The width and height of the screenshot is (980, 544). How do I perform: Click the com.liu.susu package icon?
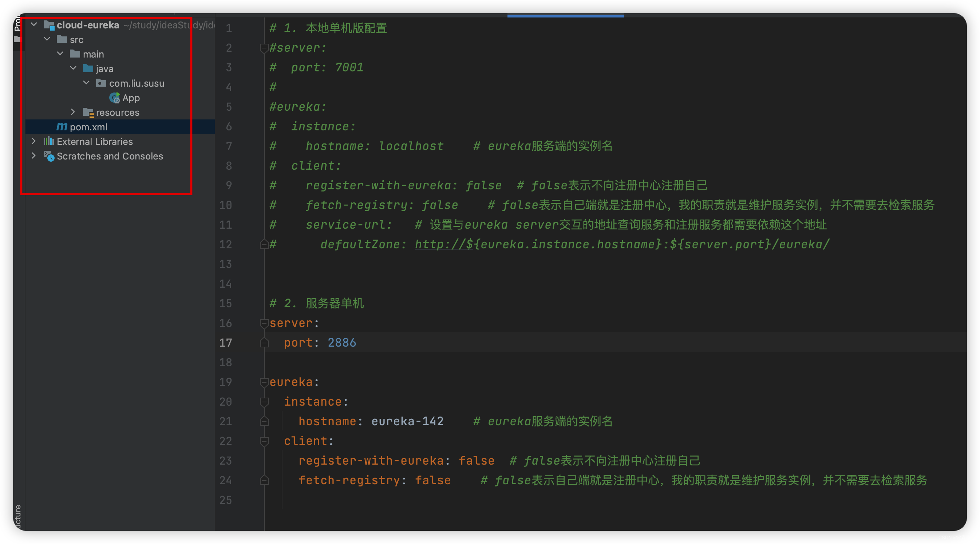(x=101, y=83)
